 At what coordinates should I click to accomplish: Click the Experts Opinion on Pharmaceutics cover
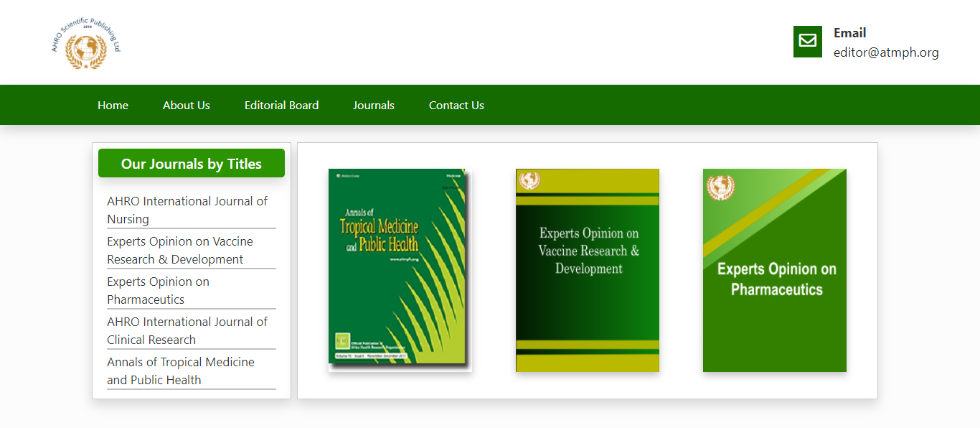(775, 270)
